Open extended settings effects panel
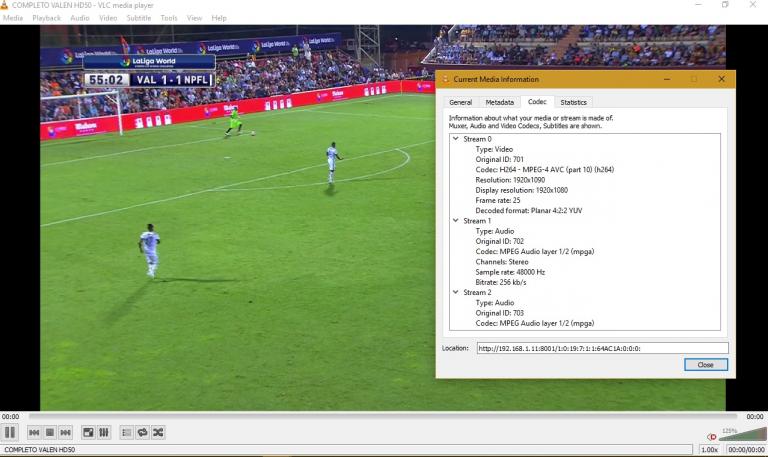768x457 pixels. coord(104,432)
